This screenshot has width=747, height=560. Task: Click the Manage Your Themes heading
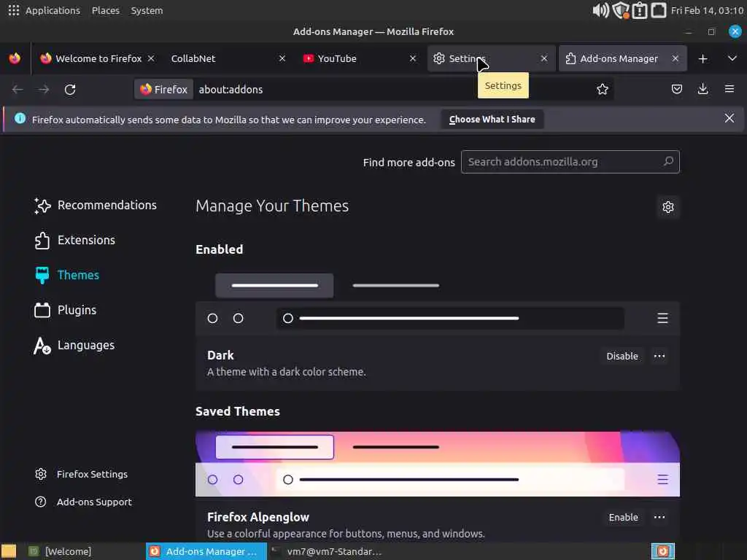tap(272, 206)
